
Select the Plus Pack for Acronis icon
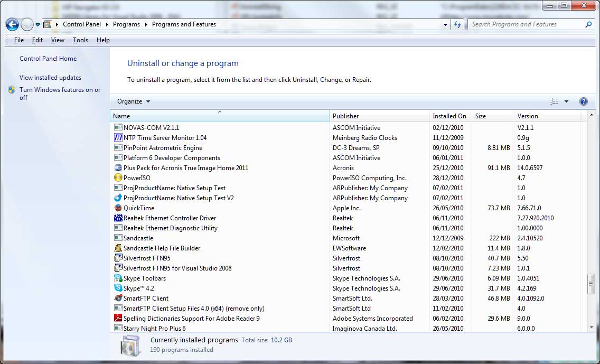118,167
